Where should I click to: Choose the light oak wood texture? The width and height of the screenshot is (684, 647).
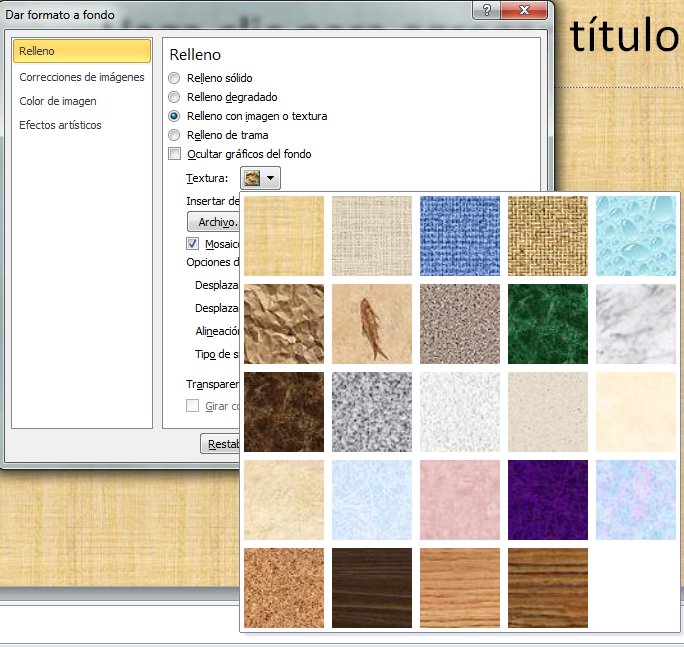click(460, 588)
